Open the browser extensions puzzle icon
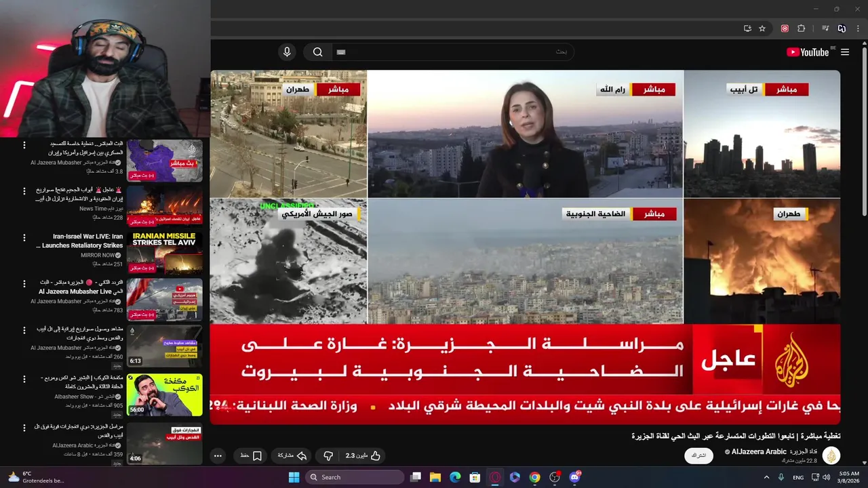Viewport: 868px width, 488px height. point(802,28)
